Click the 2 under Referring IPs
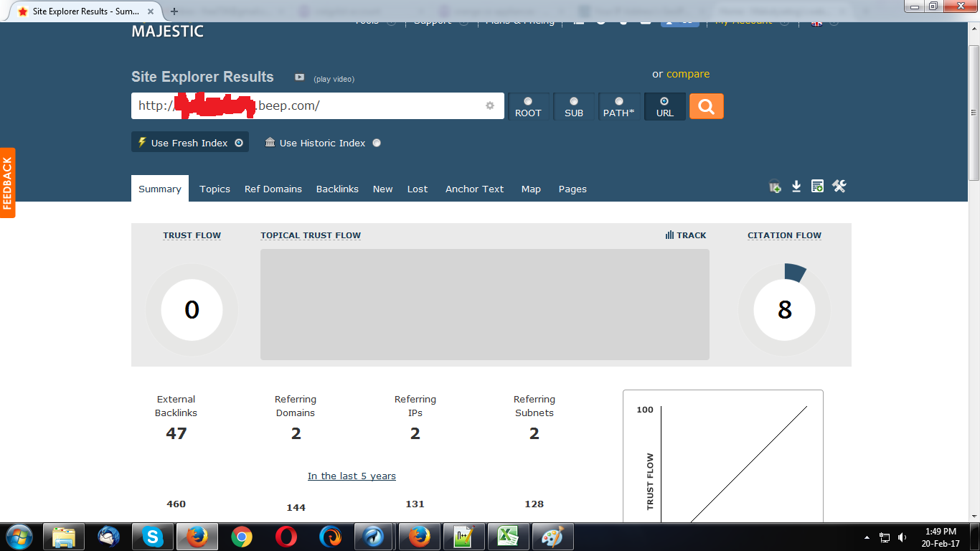This screenshot has height=551, width=980. click(x=415, y=433)
